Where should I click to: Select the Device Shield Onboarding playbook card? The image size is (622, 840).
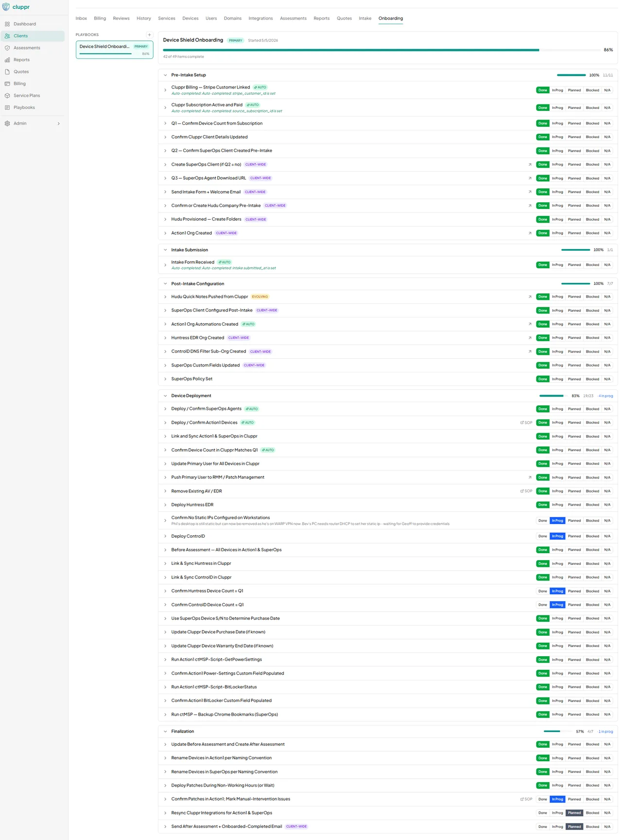[115, 50]
